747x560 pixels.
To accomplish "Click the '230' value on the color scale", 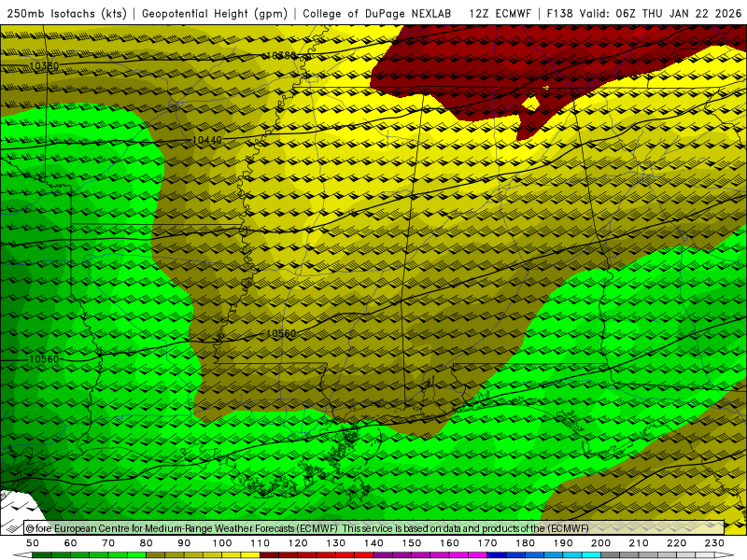I will 714,543.
